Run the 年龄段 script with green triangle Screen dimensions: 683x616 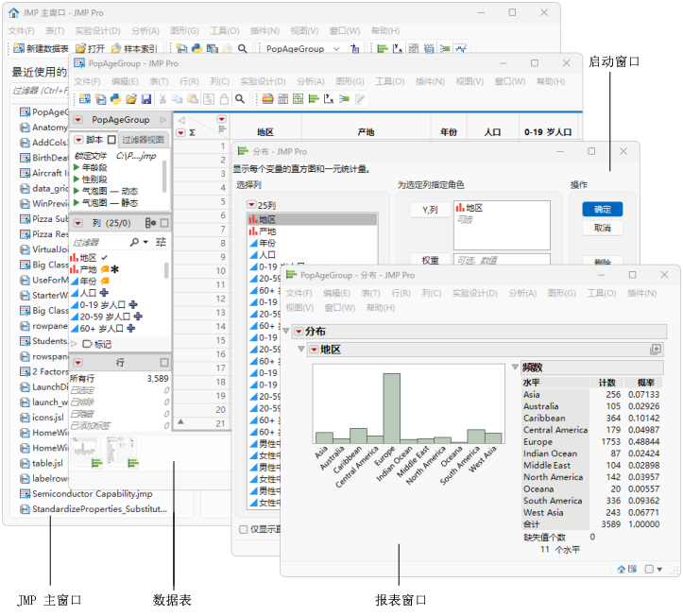pyautogui.click(x=77, y=167)
